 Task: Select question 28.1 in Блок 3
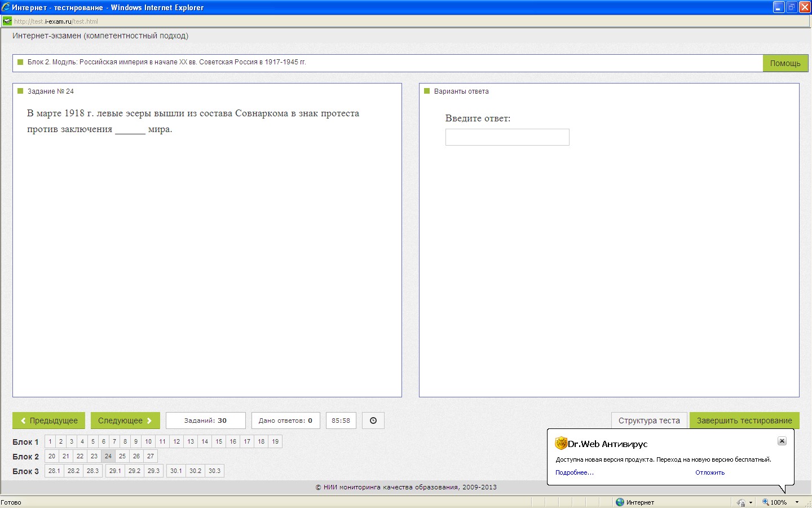(54, 471)
